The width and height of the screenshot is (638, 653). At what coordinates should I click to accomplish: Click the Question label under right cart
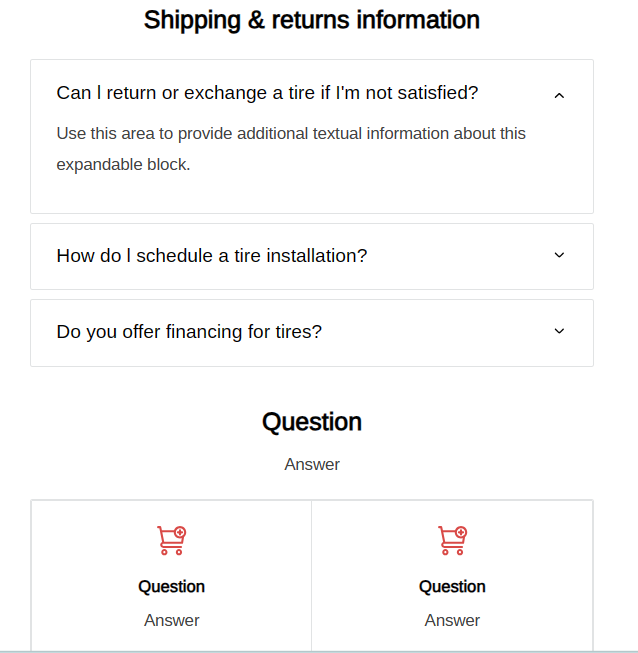point(452,587)
